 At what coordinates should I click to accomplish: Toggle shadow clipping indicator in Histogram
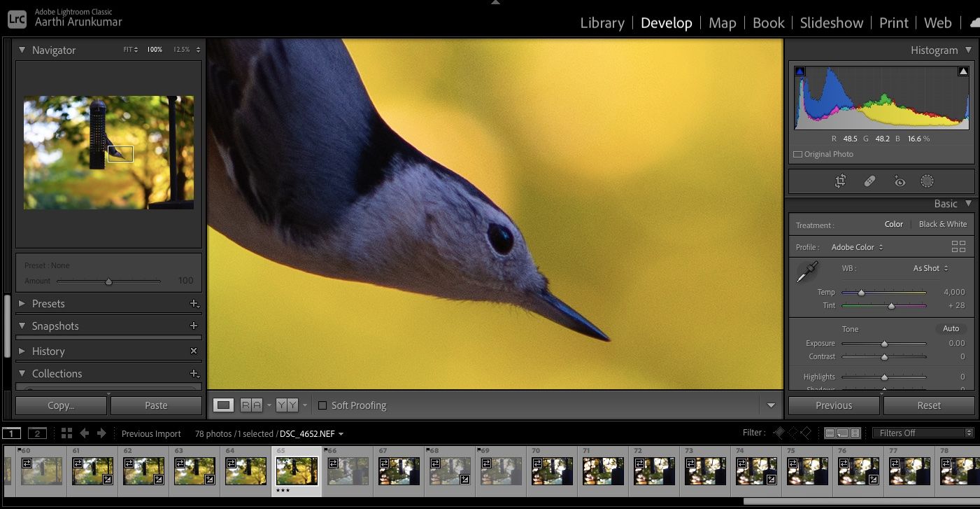tap(800, 71)
